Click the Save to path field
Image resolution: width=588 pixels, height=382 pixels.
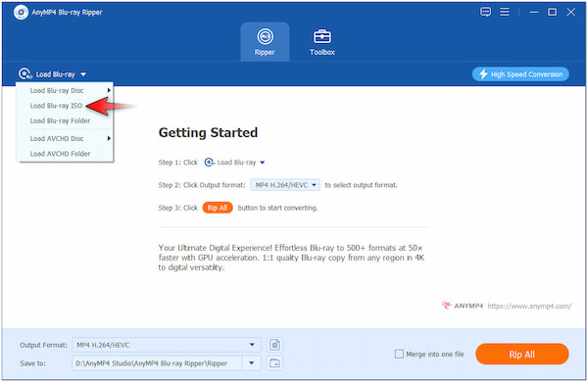[157, 363]
